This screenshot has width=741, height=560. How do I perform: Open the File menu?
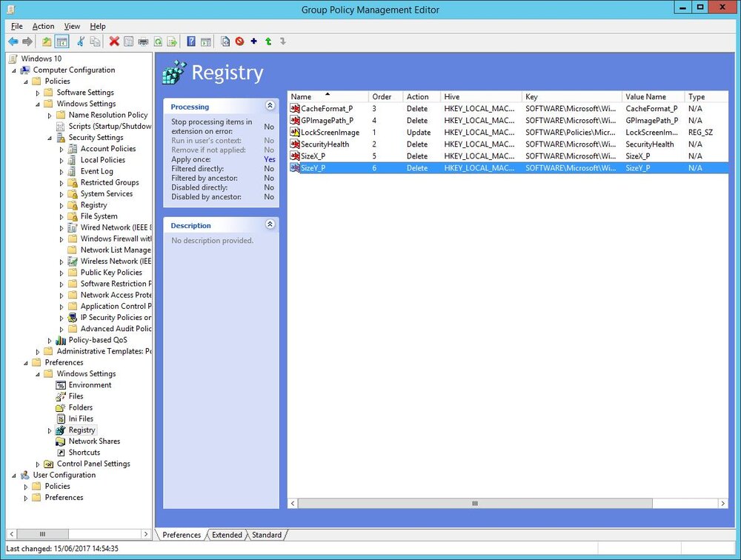click(16, 27)
